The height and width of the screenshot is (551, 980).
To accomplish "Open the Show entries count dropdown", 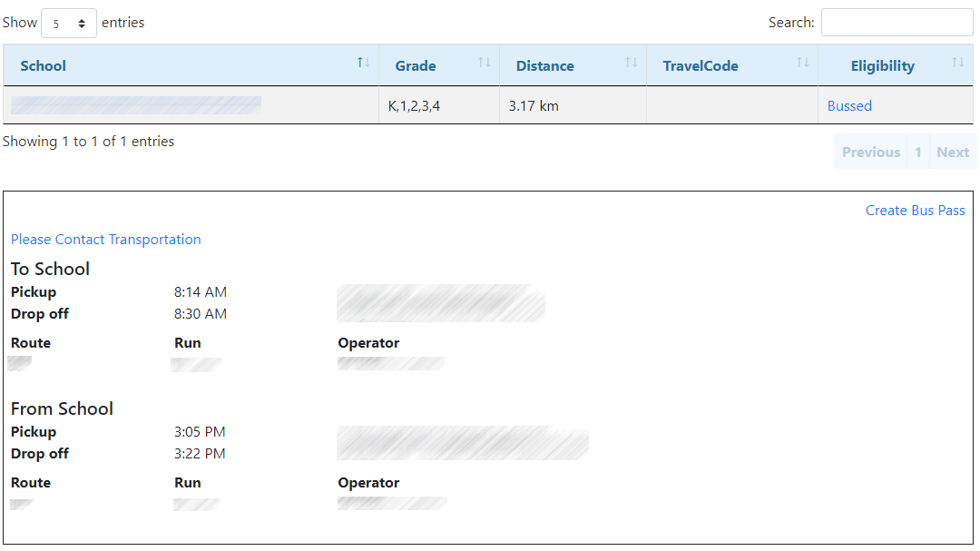I will (69, 23).
